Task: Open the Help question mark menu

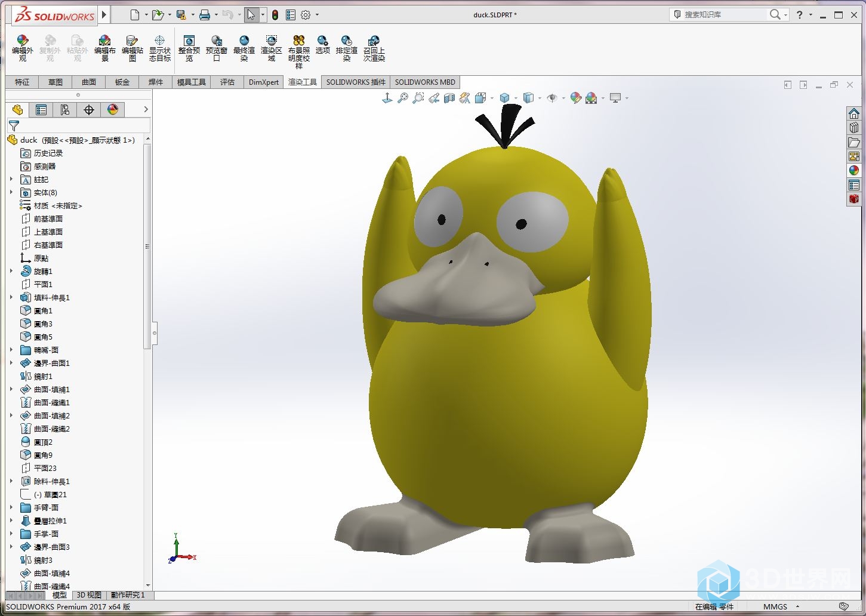Action: (800, 15)
